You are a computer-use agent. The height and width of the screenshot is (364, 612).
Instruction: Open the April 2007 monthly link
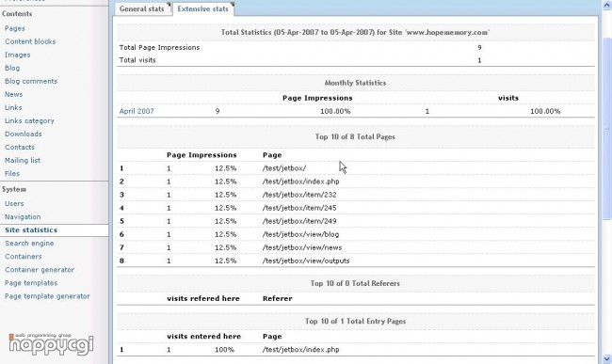pyautogui.click(x=137, y=111)
